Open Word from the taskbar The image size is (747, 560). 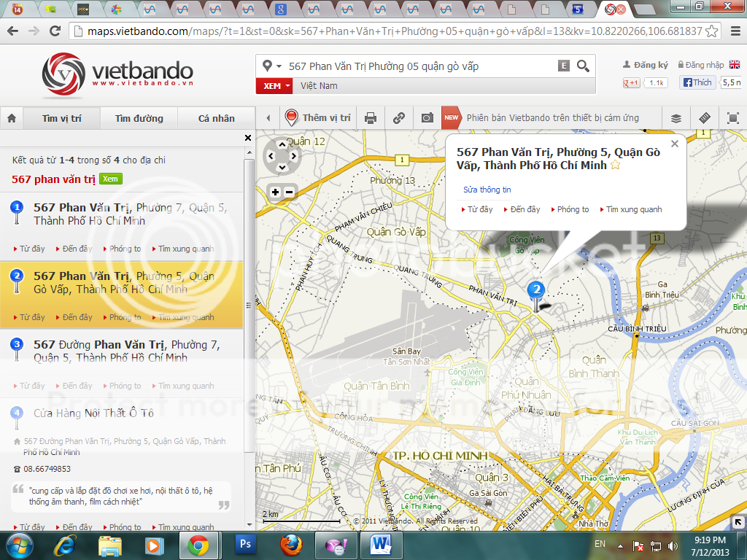pos(382,544)
